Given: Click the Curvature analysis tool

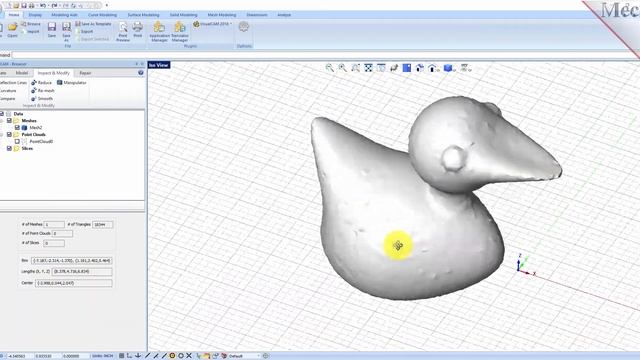Looking at the screenshot, I should click(x=8, y=91).
